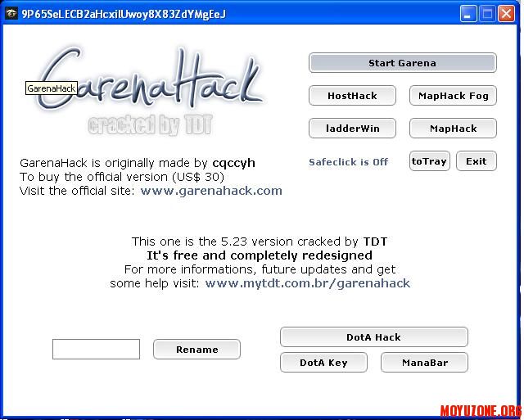Close the window with the red X
Image resolution: width=524 pixels, height=420 pixels.
pyautogui.click(x=506, y=14)
